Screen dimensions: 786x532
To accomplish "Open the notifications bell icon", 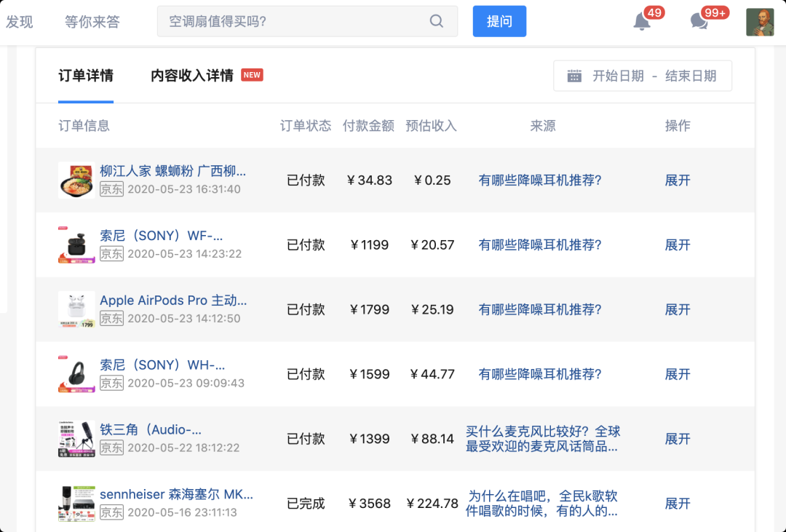I will (642, 22).
